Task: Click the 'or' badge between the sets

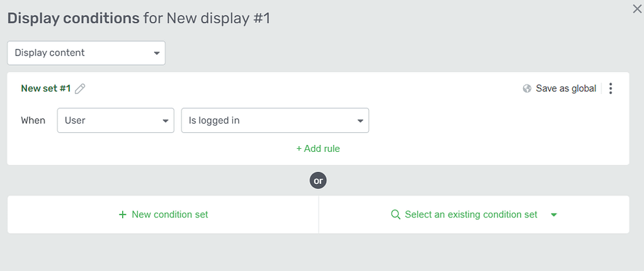Action: 318,181
